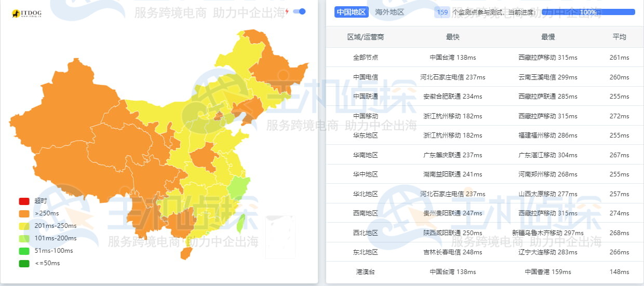Click the dark green <=50ms legend swatch
Screen dimensions: 644x286
point(24,263)
